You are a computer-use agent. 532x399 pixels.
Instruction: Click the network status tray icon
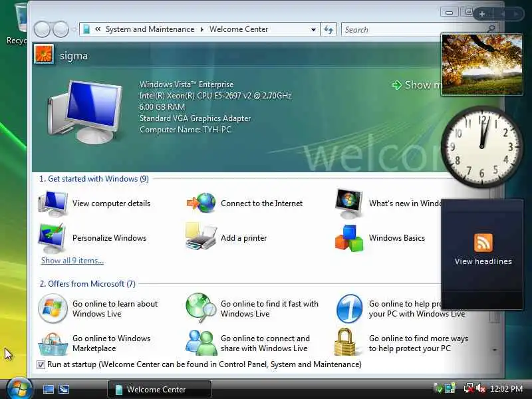tap(469, 388)
